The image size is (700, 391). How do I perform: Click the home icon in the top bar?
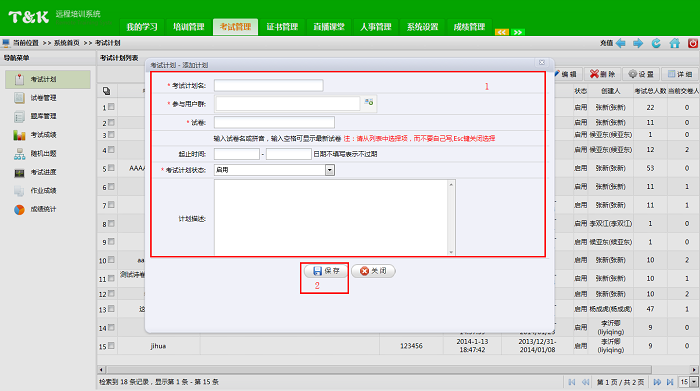coord(675,43)
